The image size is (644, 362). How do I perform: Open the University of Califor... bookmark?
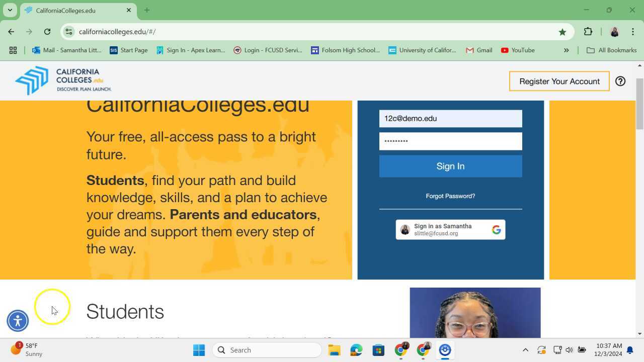[423, 50]
